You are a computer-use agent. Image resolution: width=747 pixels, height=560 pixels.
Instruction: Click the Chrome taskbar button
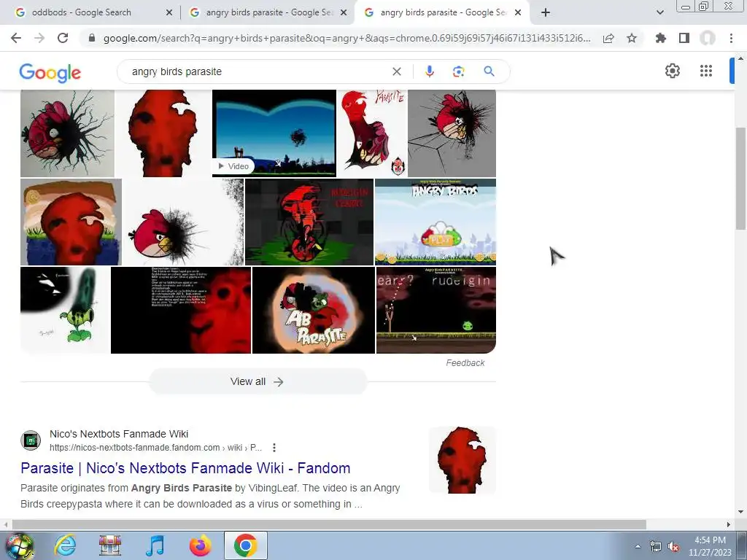coord(245,545)
